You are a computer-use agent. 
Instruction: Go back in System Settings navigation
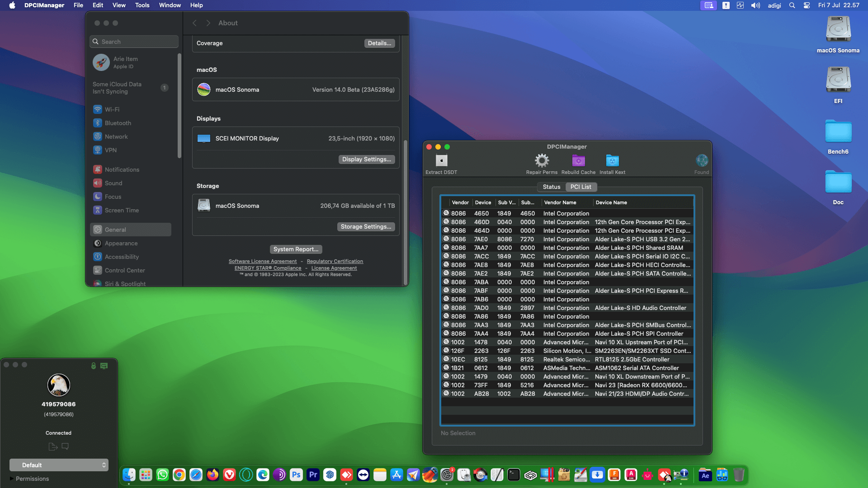coord(194,23)
